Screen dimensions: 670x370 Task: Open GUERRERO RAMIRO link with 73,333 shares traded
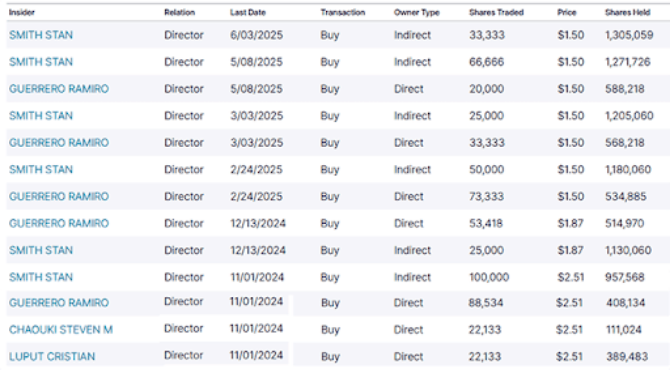pyautogui.click(x=59, y=197)
